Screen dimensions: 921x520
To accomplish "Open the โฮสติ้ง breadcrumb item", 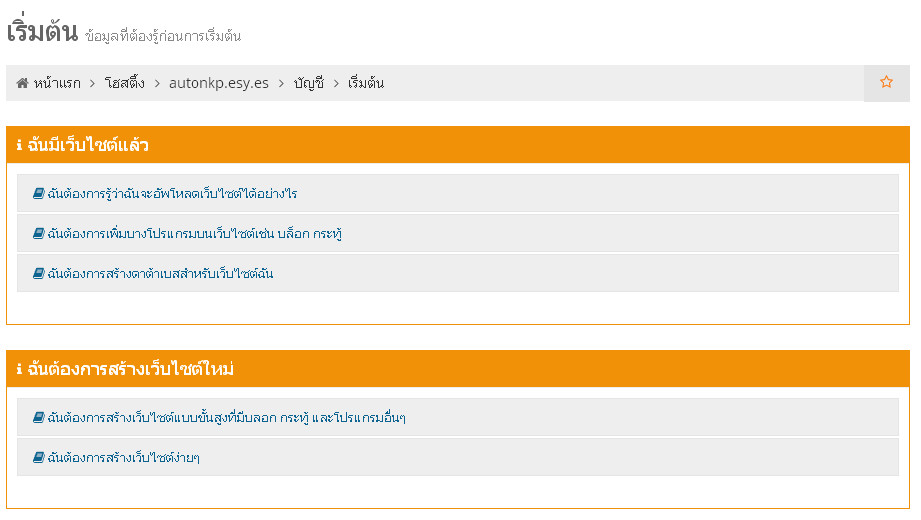I will pos(125,83).
